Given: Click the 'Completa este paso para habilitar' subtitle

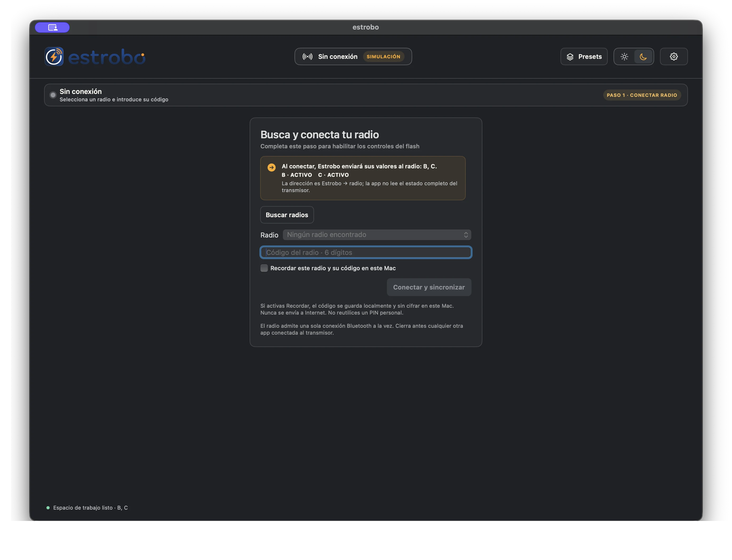Looking at the screenshot, I should 340,146.
